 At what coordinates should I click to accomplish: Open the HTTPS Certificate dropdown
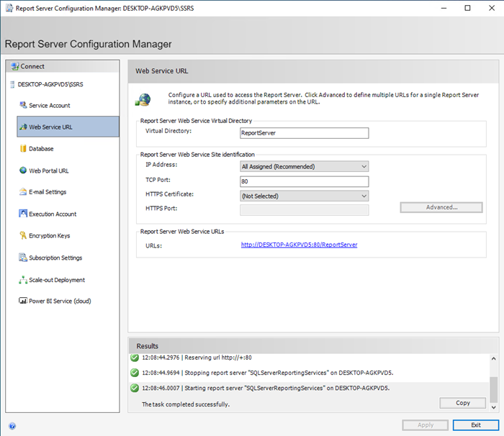point(304,196)
